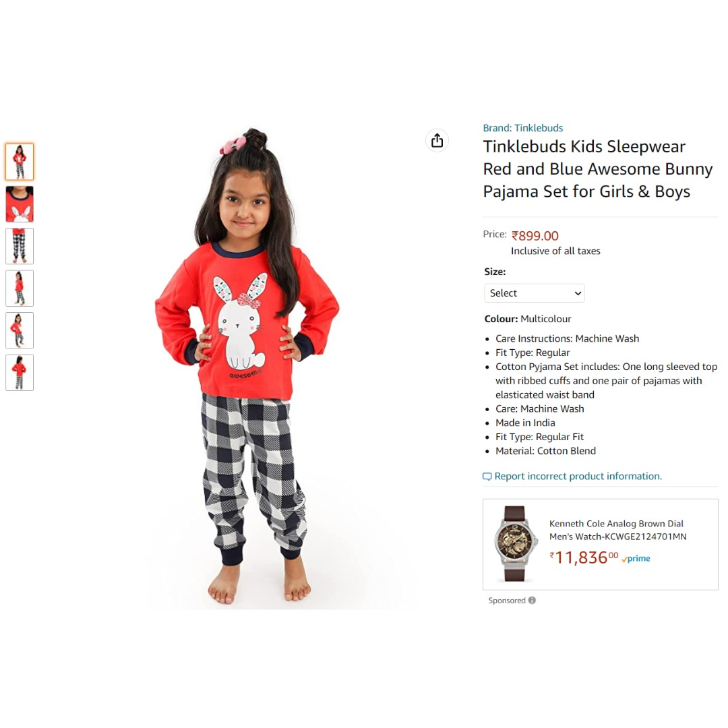This screenshot has height=728, width=728.
Task: Click the Sponsored label text
Action: tap(507, 601)
